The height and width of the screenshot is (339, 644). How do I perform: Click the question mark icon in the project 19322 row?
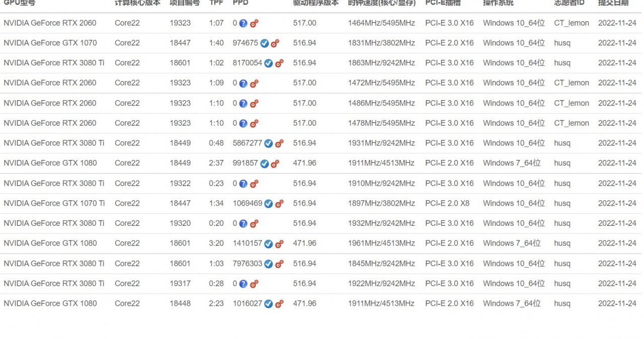tap(244, 184)
